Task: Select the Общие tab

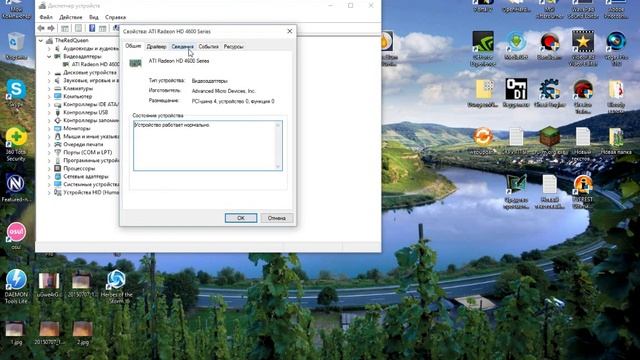Action: 133,46
